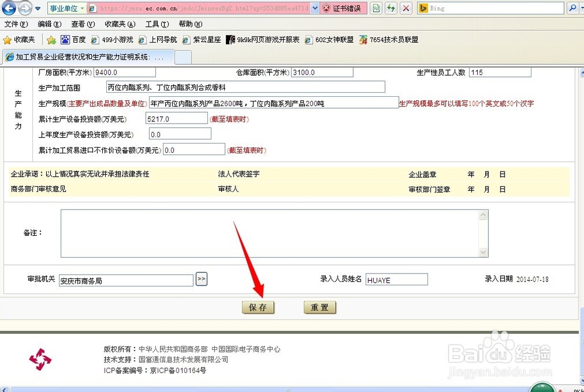Viewport: 584px width, 392px height.
Task: Open the 499小游戏 favorites link
Action: tap(112, 40)
